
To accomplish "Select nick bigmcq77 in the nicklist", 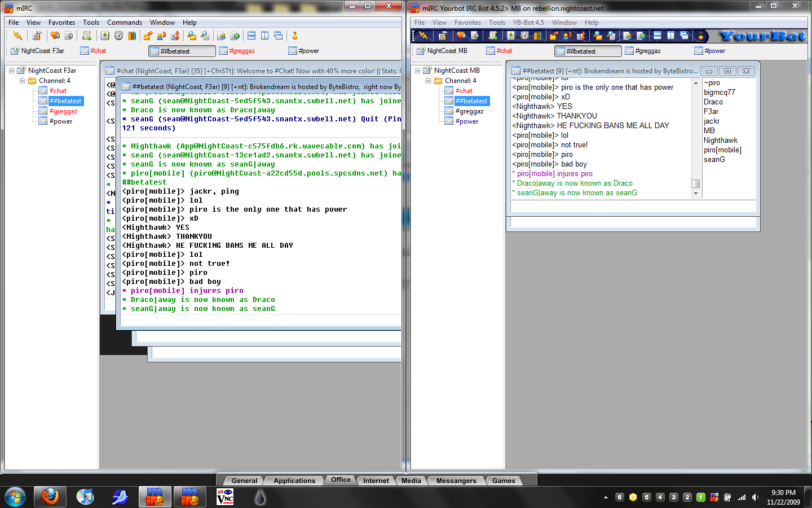I will (x=720, y=93).
